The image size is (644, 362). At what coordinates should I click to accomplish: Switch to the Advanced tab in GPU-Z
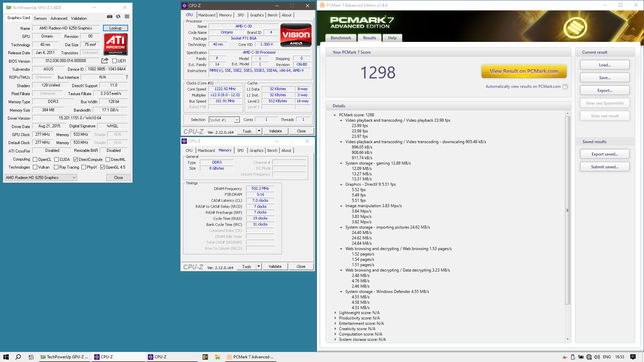[59, 18]
